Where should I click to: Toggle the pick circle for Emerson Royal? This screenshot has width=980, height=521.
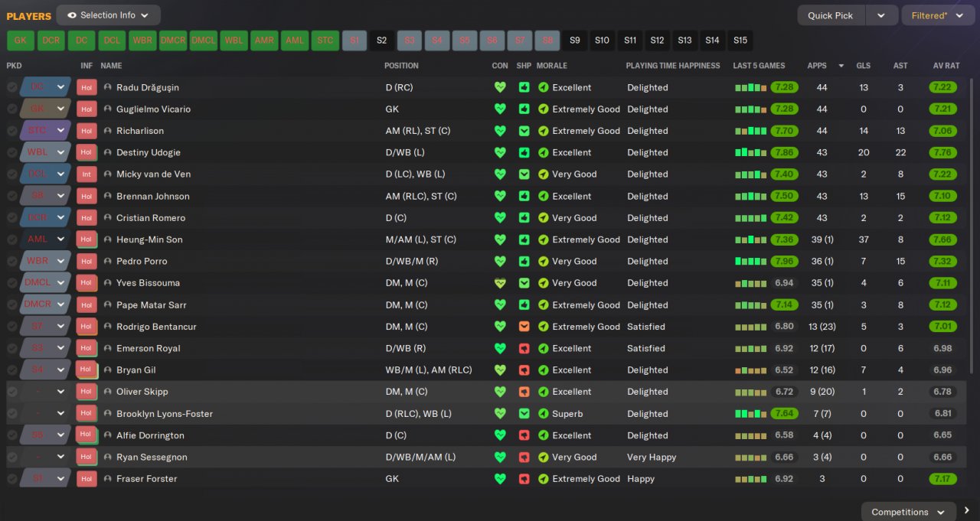point(12,348)
